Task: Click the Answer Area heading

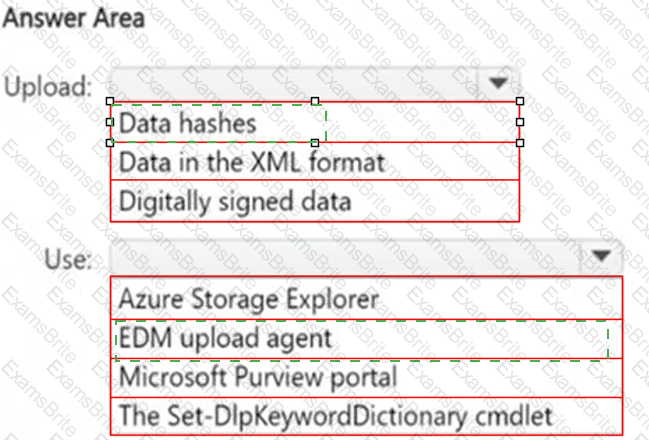Action: click(x=74, y=17)
